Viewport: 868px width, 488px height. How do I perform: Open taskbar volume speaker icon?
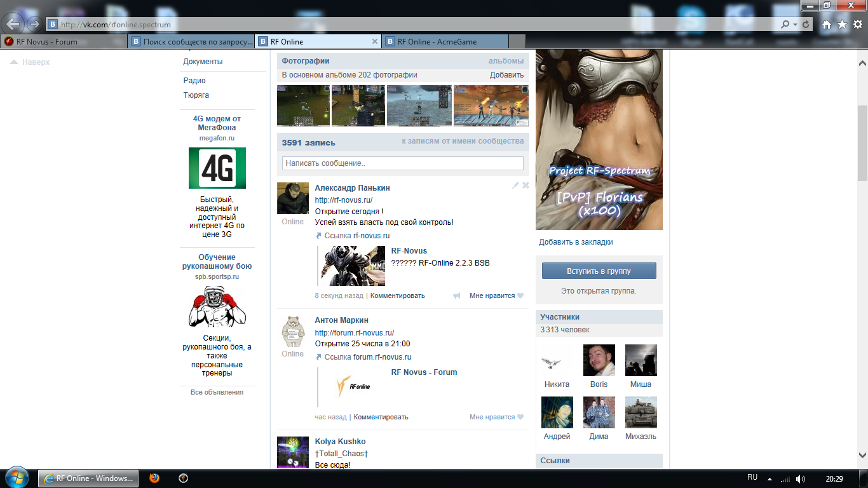801,478
